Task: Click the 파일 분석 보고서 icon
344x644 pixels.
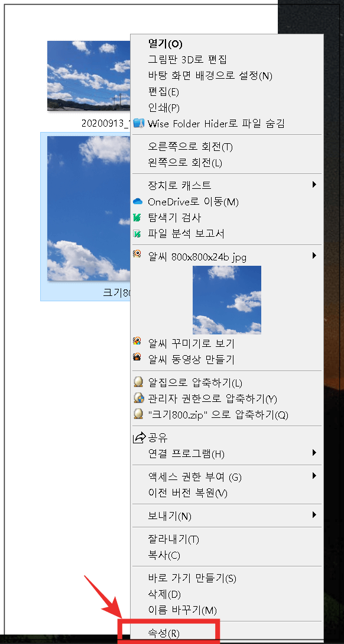Action: tap(137, 234)
